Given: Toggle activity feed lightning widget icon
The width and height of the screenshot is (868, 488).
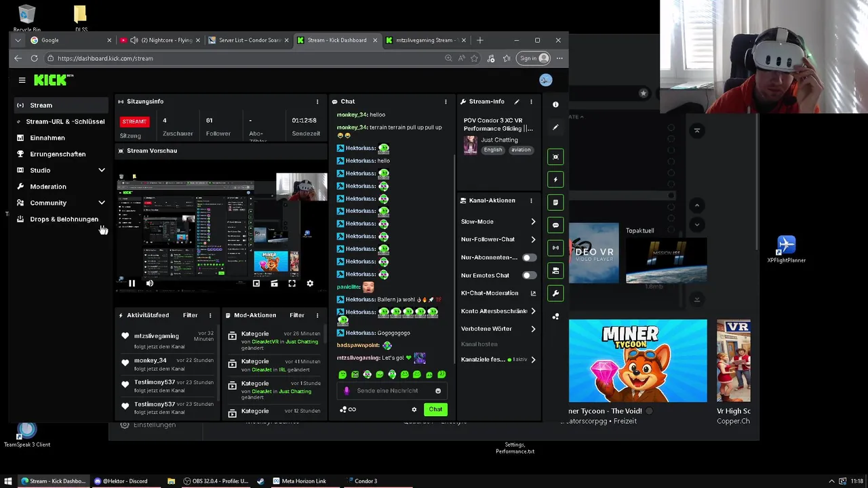Looking at the screenshot, I should tap(555, 180).
